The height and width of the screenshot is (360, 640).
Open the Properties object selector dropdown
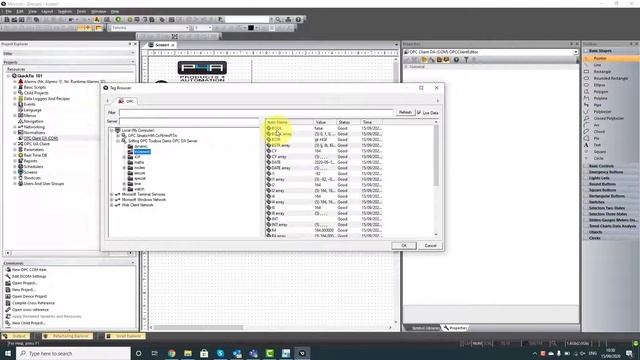pos(576,52)
